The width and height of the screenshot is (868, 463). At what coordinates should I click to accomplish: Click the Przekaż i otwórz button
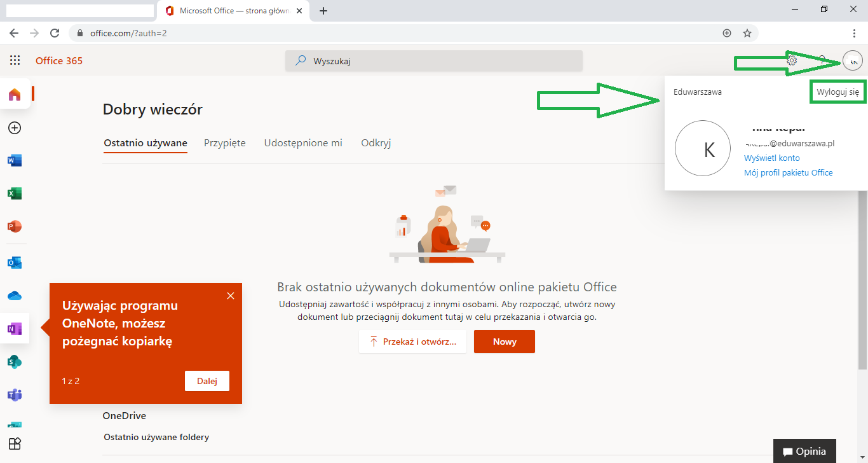coord(412,342)
